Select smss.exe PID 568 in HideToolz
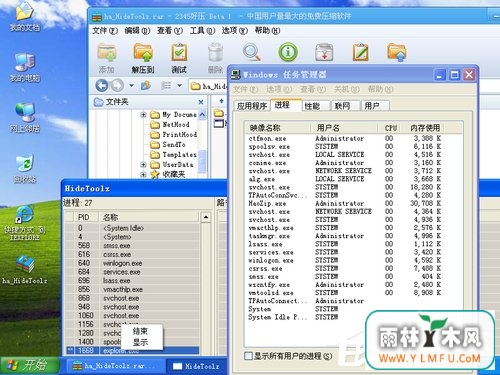Image resolution: width=500 pixels, height=375 pixels. coord(133,246)
